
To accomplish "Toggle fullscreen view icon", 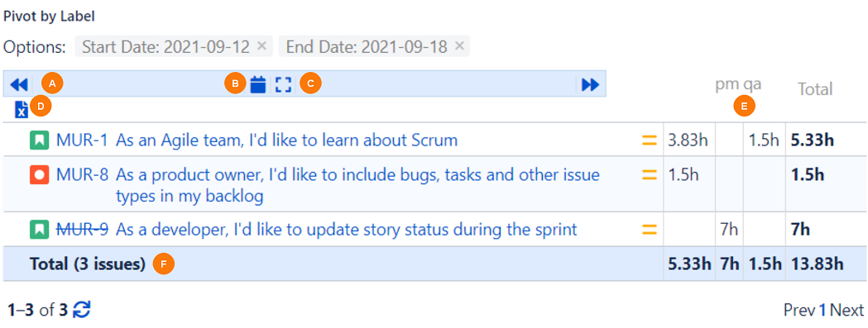I will (284, 84).
